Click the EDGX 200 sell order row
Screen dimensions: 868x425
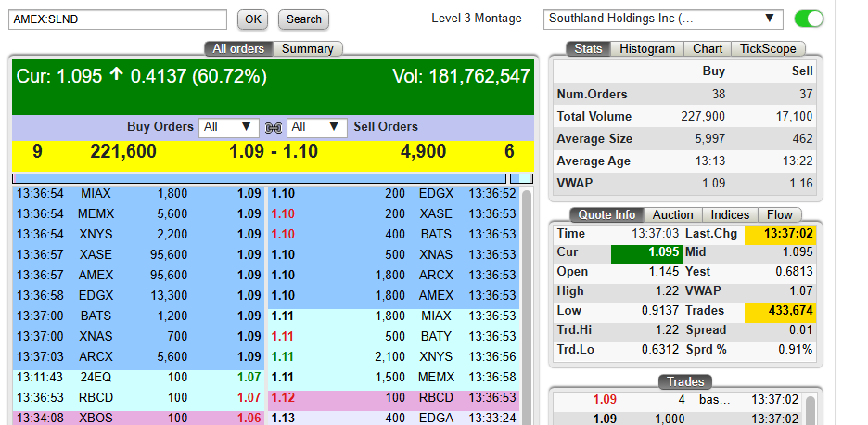[393, 193]
